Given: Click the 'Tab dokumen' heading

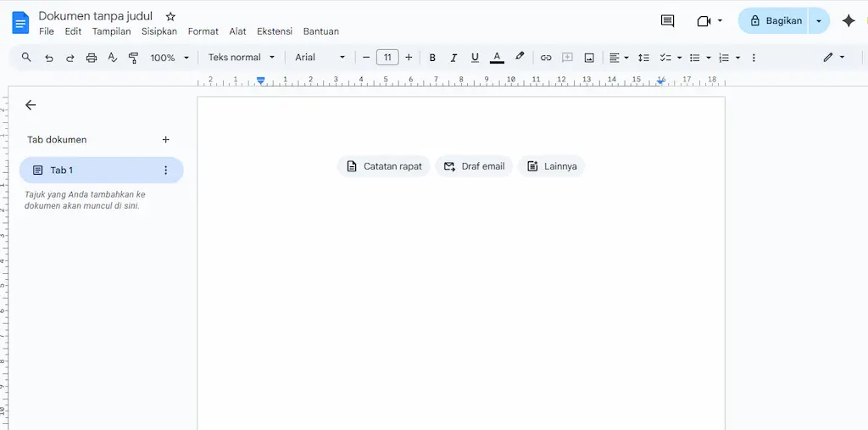Looking at the screenshot, I should [x=57, y=140].
